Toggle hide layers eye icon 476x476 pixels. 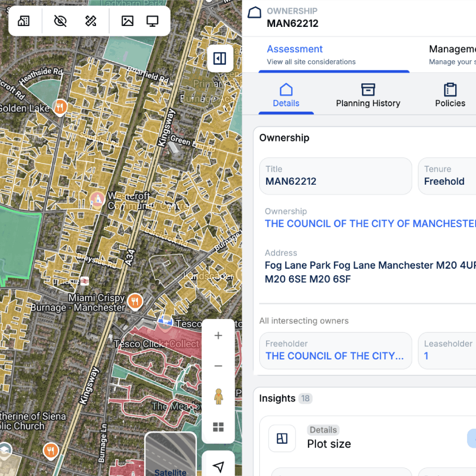[60, 21]
